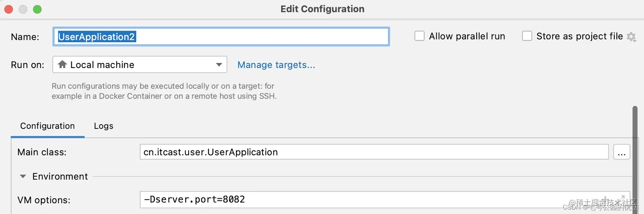Screen dimensions: 644x214
Task: Switch to the Configuration tab
Action: click(47, 126)
